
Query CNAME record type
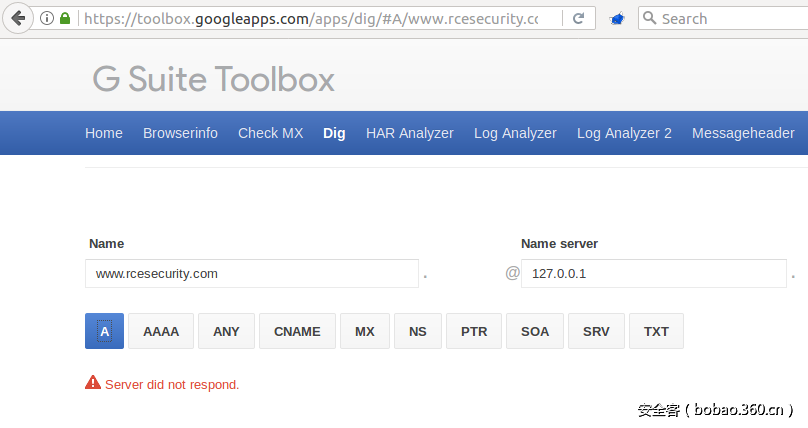coord(297,331)
